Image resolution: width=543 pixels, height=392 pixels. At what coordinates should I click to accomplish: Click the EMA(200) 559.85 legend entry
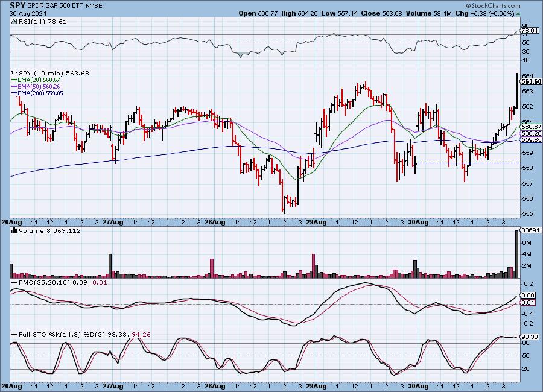(x=40, y=93)
